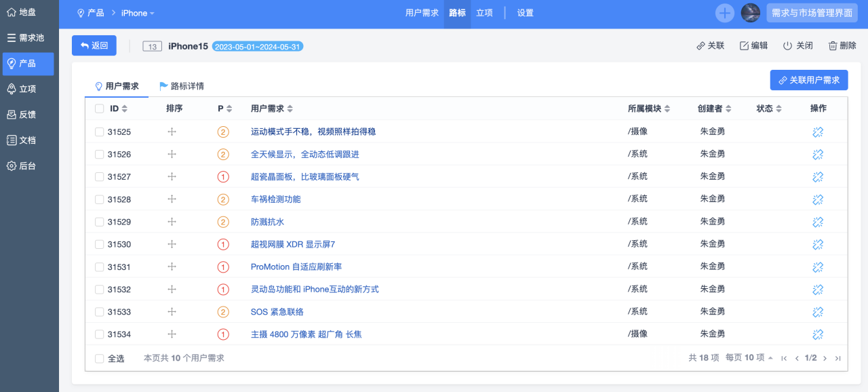Screen dimensions: 868x392
Task: Click the 返回 back button
Action: (x=94, y=45)
